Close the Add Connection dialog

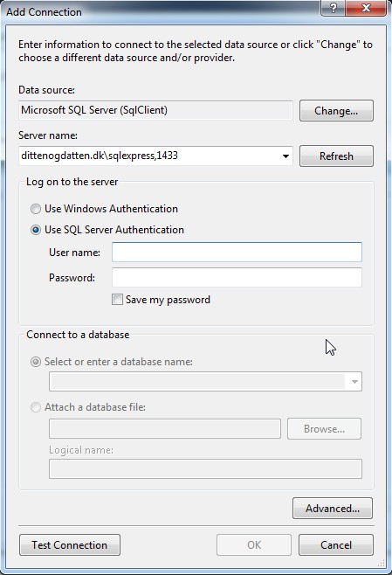tap(366, 8)
